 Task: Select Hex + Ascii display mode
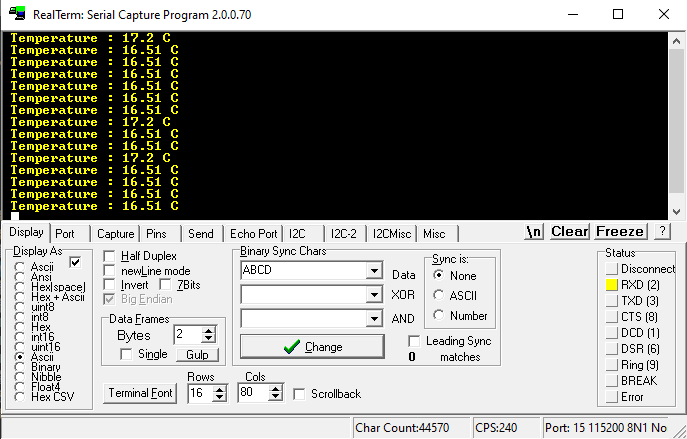20,297
